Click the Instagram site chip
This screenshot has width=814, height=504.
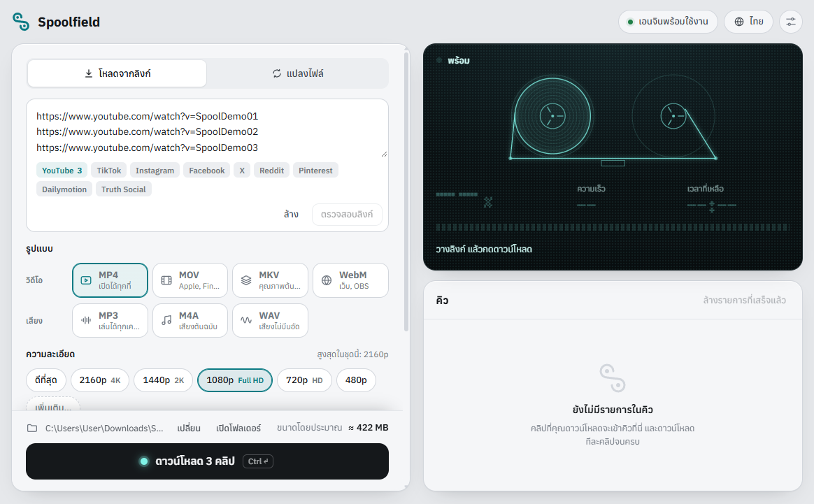coord(155,171)
